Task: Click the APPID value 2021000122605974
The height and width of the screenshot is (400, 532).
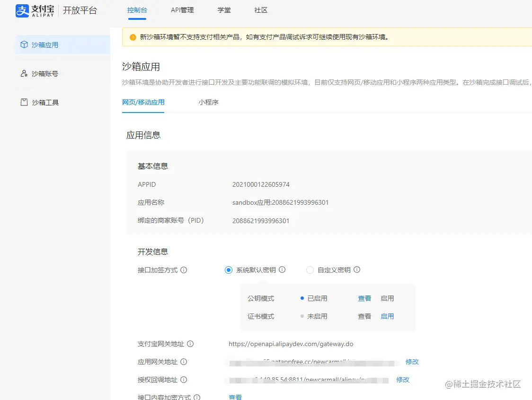Action: coord(261,184)
